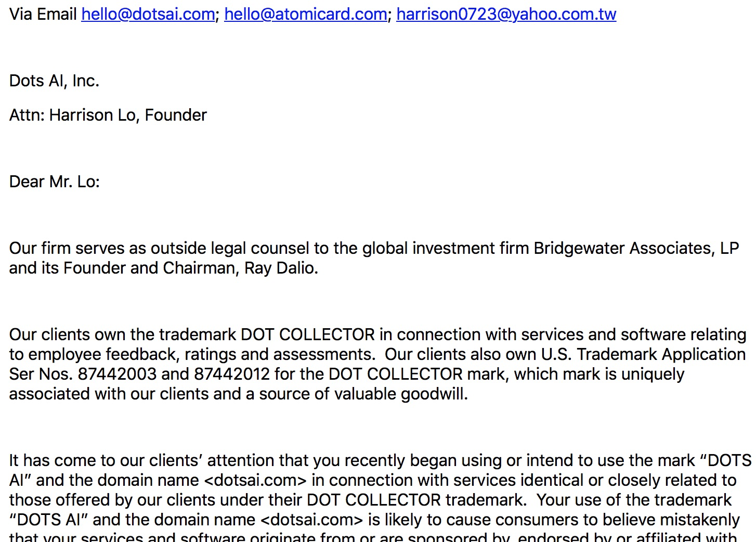The width and height of the screenshot is (756, 542).
Task: Click "It has come to our clients' attention"
Action: click(141, 460)
